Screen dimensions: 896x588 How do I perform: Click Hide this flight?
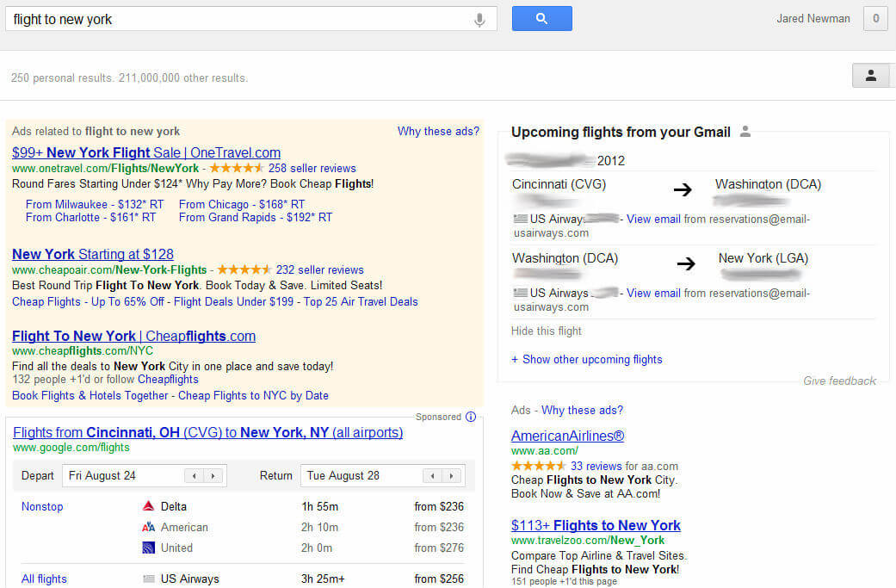[547, 331]
